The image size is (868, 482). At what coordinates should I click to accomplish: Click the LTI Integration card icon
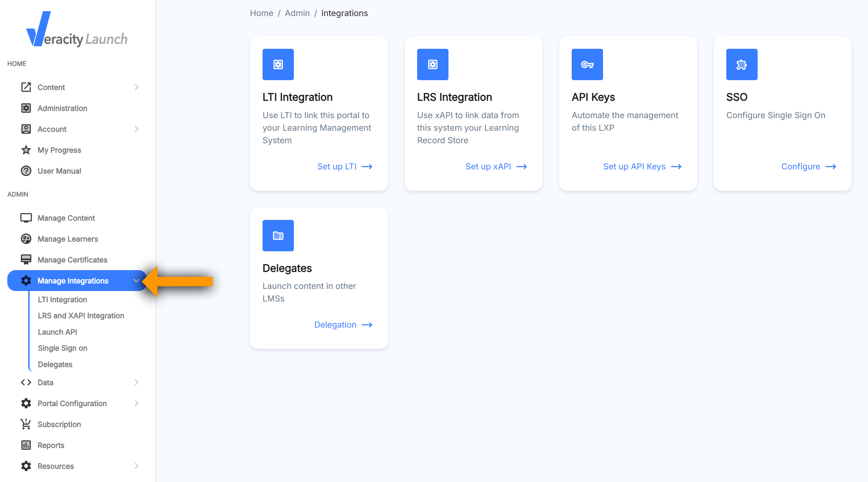pyautogui.click(x=278, y=64)
